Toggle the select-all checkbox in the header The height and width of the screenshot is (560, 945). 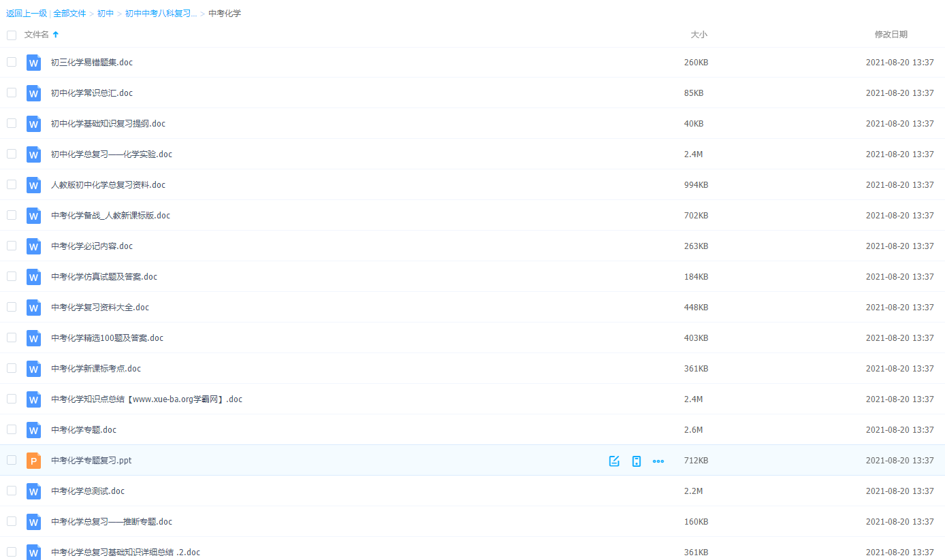(12, 35)
